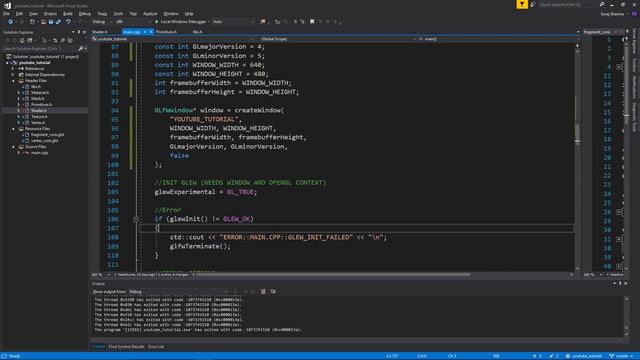Collapse the Source Files folder
The height and width of the screenshot is (360, 640).
pos(13,147)
